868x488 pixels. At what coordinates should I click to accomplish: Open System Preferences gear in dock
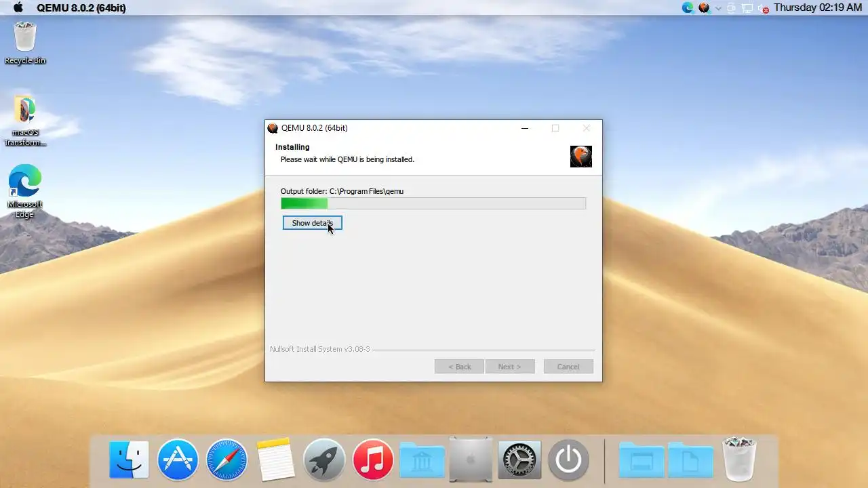point(519,460)
